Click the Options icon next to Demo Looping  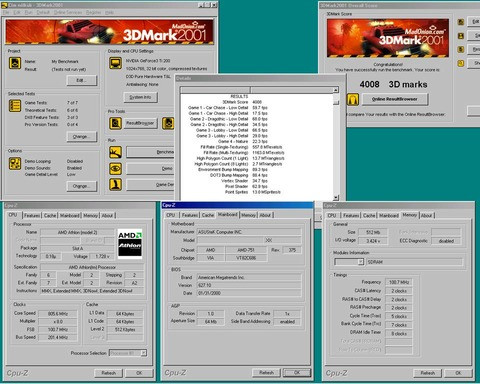15,164
